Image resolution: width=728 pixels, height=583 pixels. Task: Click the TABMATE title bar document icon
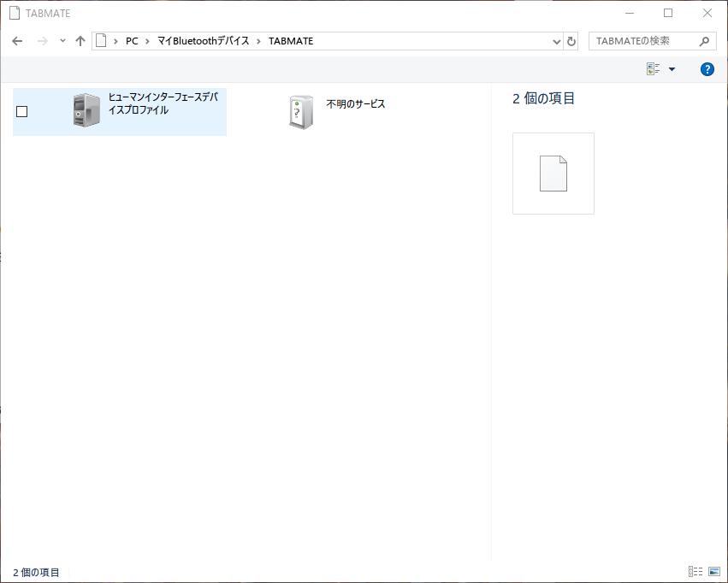coord(15,13)
